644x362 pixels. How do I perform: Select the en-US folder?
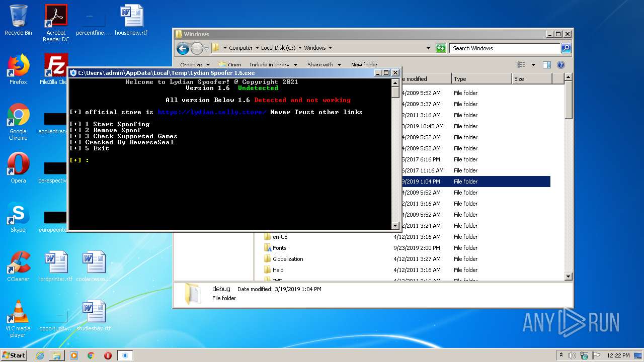(280, 237)
